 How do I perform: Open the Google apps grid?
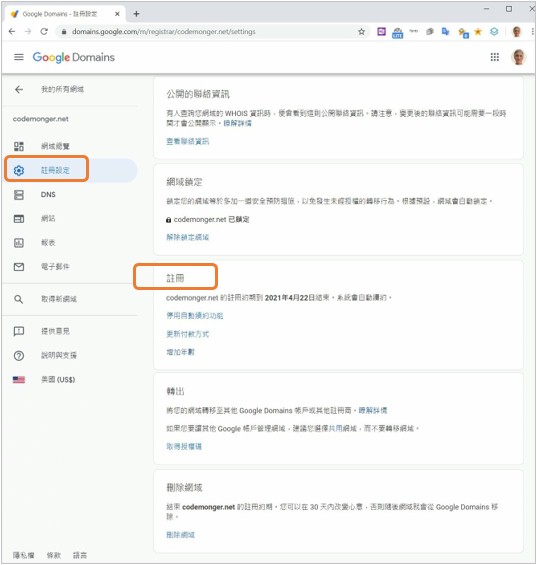tap(495, 57)
